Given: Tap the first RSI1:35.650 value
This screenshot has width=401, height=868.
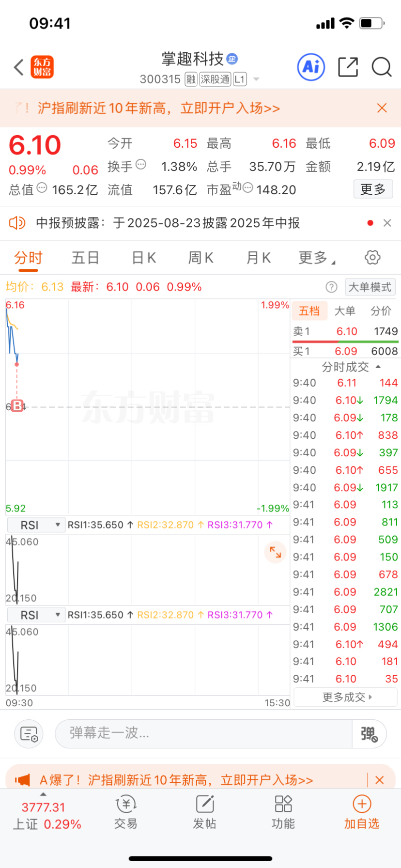Looking at the screenshot, I should (x=100, y=525).
